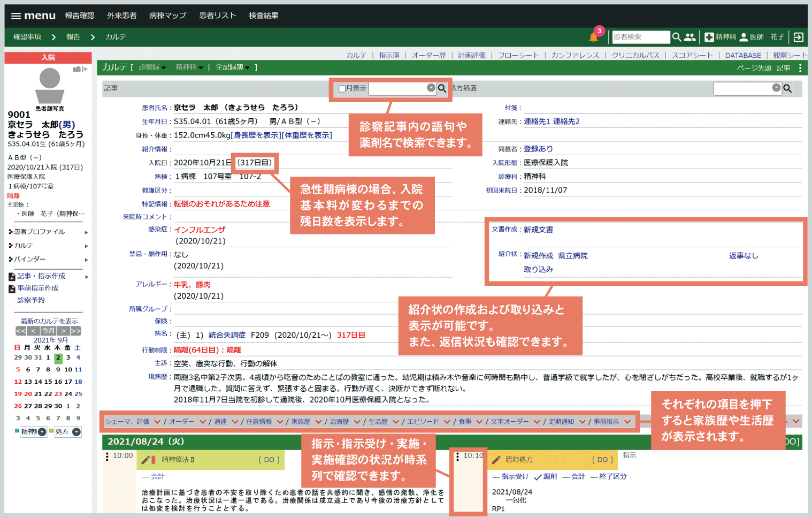
Task: Click the 新規文書 link
Action: (x=538, y=230)
